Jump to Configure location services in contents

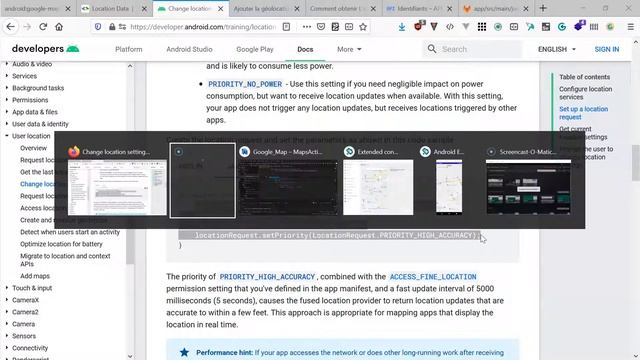tap(585, 93)
